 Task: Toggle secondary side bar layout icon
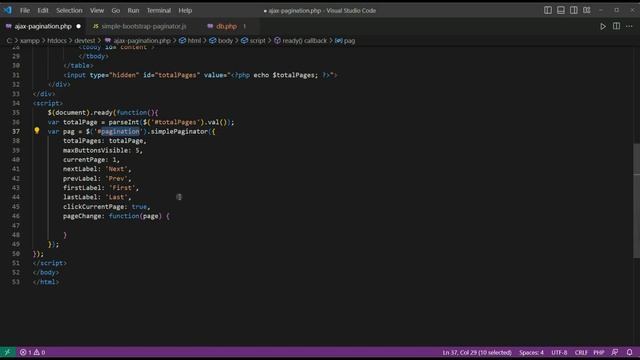pyautogui.click(x=573, y=10)
